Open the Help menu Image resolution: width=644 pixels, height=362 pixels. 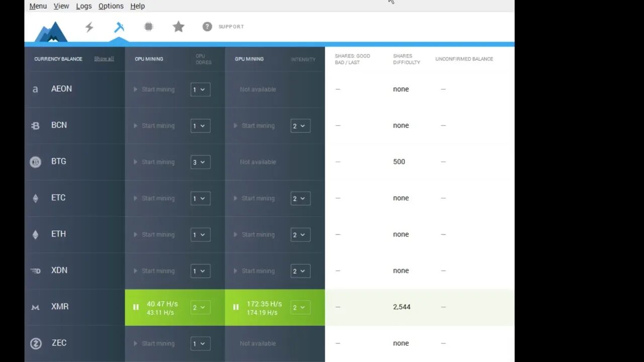(137, 6)
